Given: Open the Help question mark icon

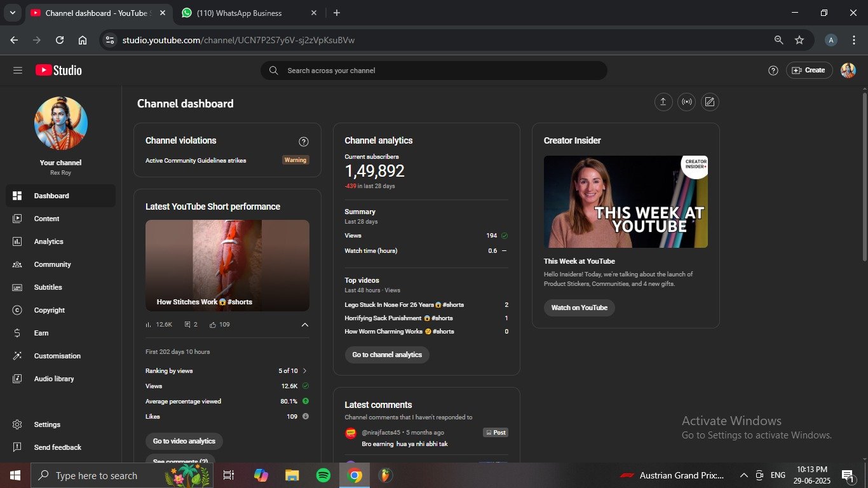Looking at the screenshot, I should 773,71.
